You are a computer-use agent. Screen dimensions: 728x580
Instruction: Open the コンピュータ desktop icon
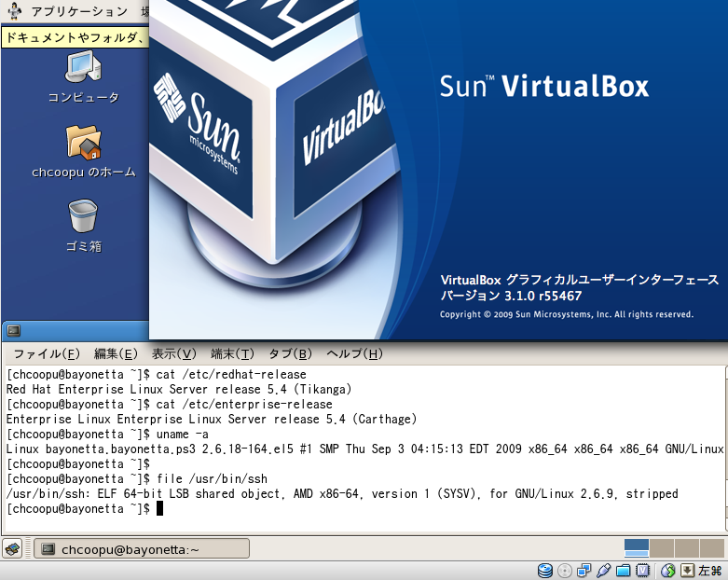[84, 76]
